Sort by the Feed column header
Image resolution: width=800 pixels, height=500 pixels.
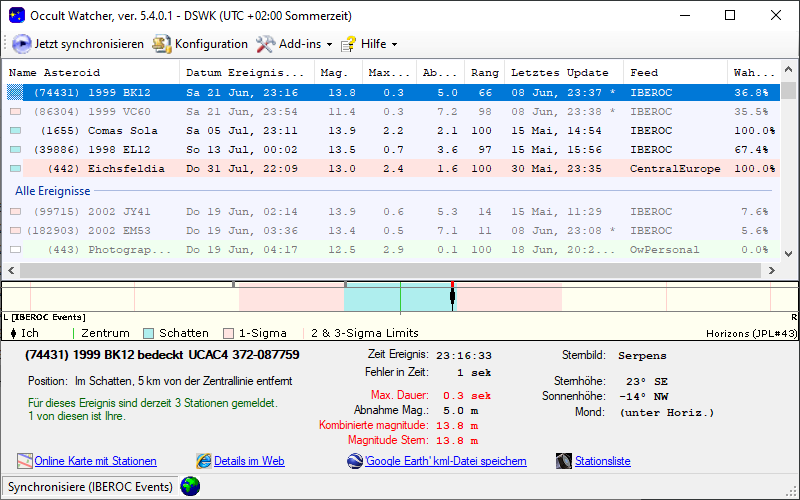coord(644,73)
